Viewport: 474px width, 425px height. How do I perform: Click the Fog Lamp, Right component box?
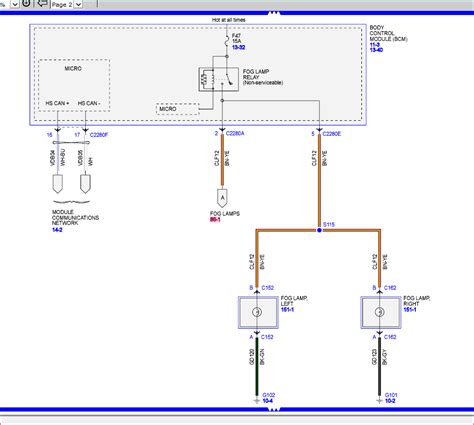(381, 312)
